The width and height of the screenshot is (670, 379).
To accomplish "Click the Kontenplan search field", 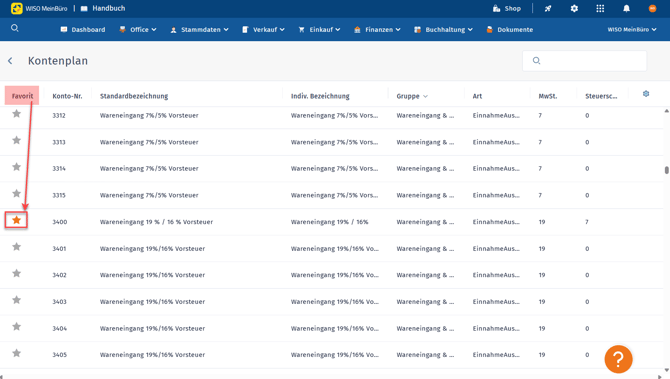I will pos(585,61).
